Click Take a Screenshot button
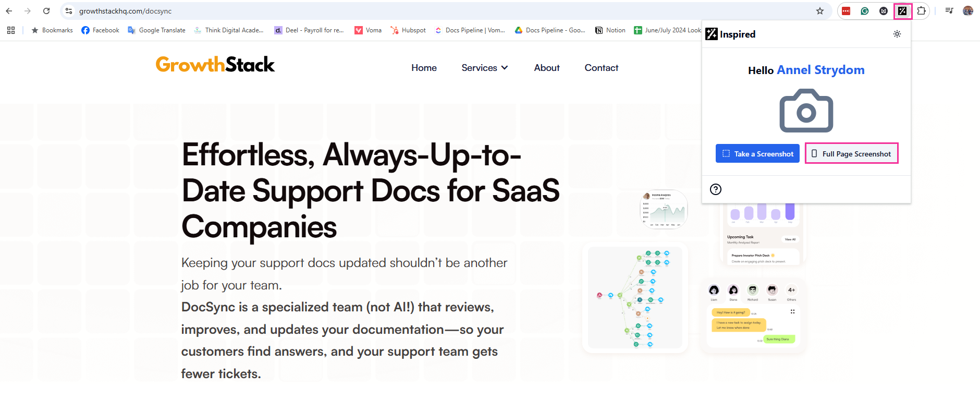980x399 pixels. click(x=757, y=153)
